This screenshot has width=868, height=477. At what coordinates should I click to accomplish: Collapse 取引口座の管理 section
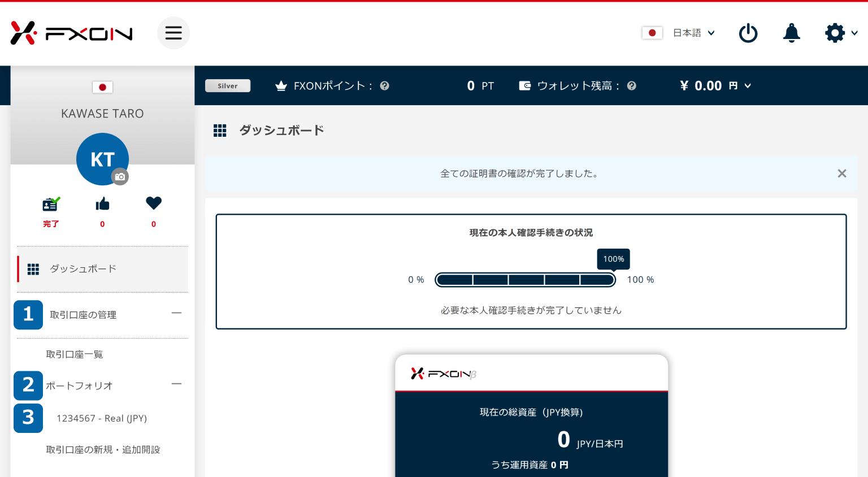(176, 313)
